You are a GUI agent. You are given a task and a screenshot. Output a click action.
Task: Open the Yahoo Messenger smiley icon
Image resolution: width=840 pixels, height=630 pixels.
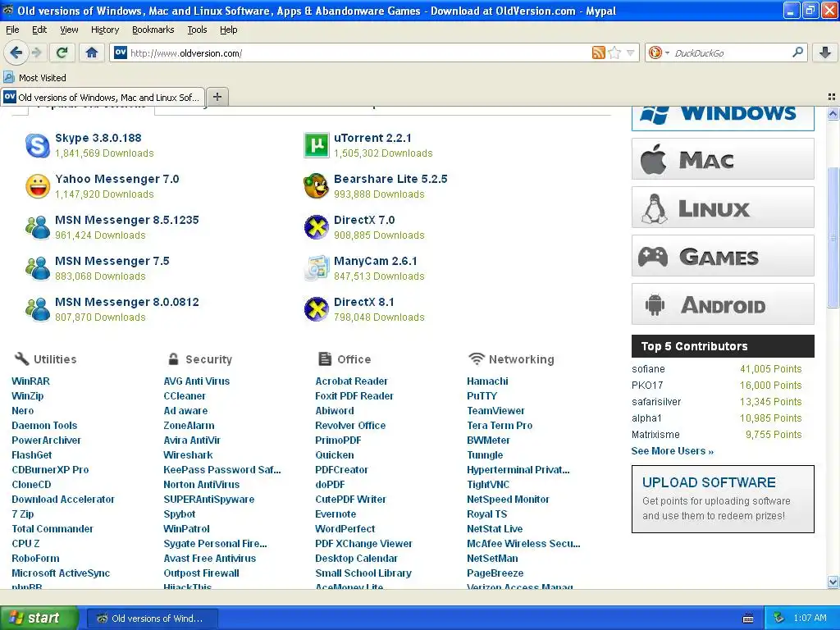tap(38, 186)
